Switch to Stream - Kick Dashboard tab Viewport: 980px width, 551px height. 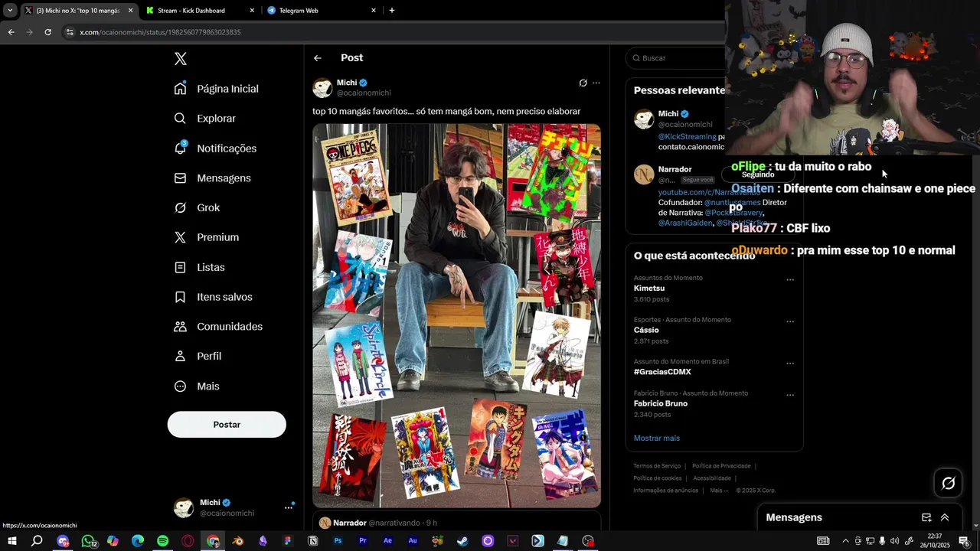[201, 11]
